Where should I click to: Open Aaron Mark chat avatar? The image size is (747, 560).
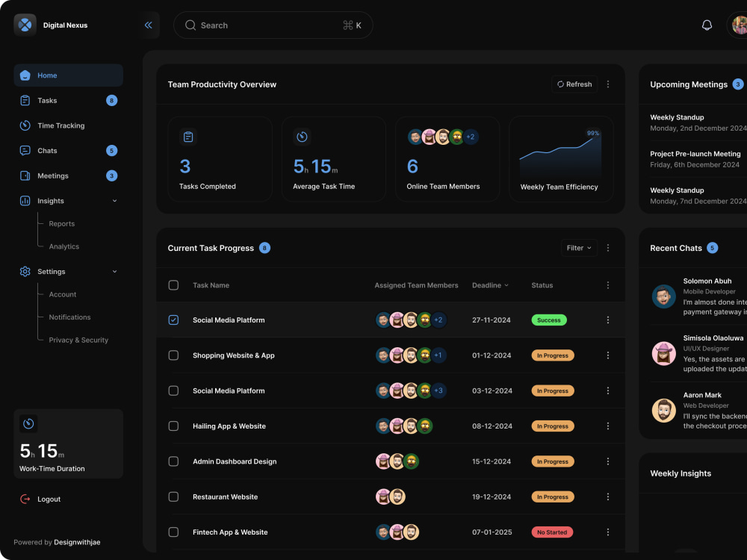[663, 411]
